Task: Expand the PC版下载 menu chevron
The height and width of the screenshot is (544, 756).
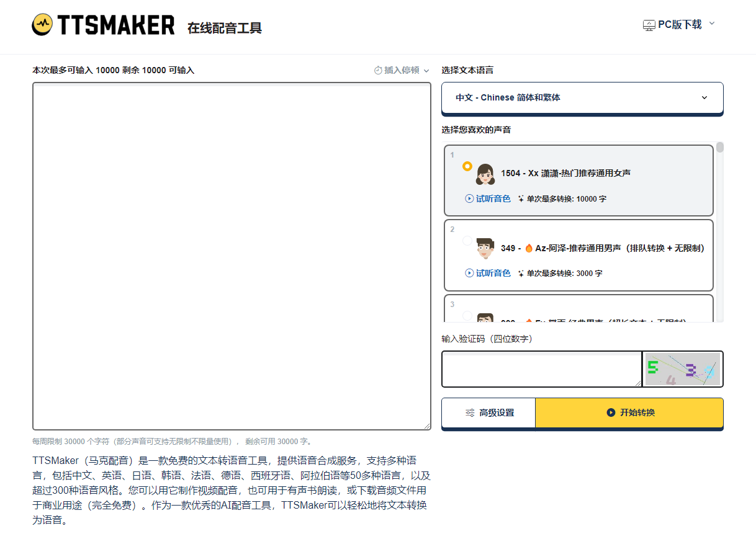Action: click(713, 24)
